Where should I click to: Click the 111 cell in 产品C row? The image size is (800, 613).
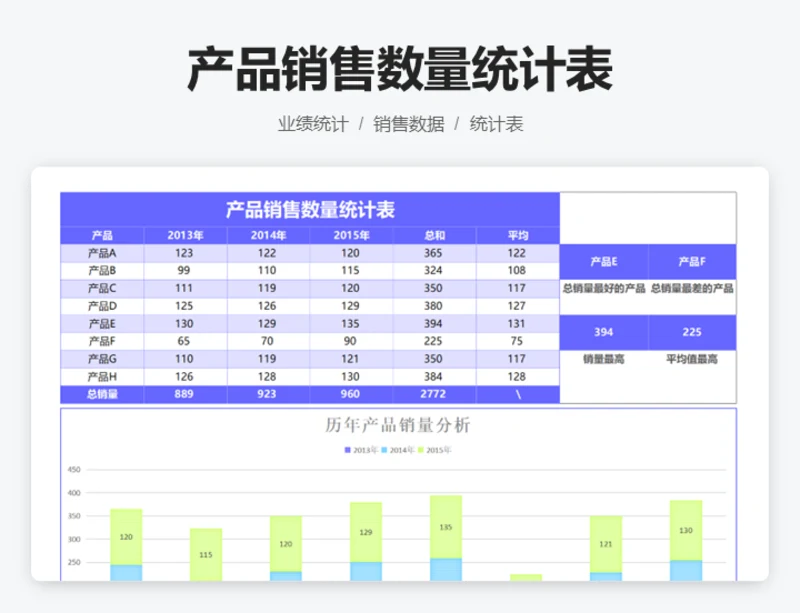click(184, 288)
